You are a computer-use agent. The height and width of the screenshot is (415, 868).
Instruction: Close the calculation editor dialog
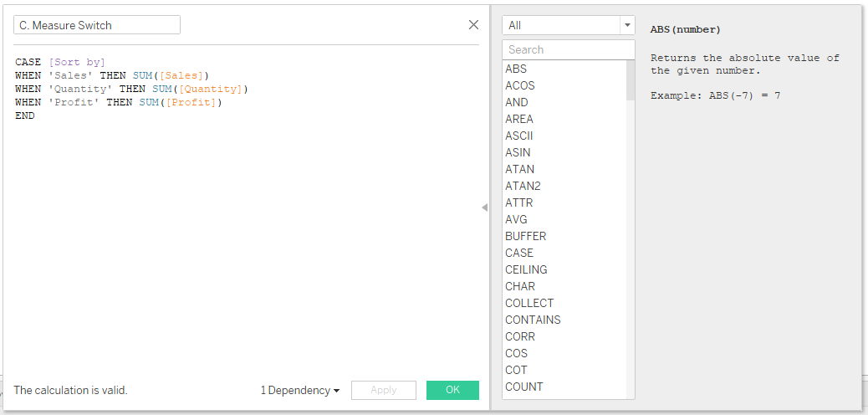point(473,25)
